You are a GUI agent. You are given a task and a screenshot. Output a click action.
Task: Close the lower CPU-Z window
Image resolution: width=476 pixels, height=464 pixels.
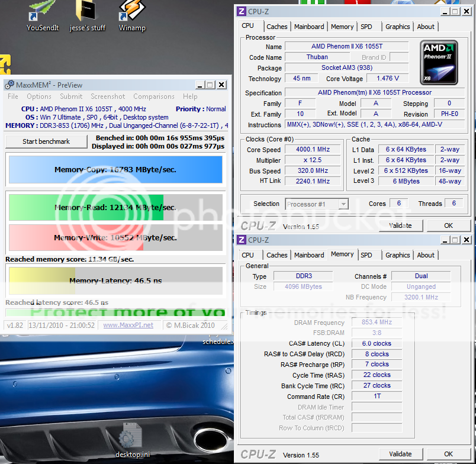pyautogui.click(x=467, y=240)
